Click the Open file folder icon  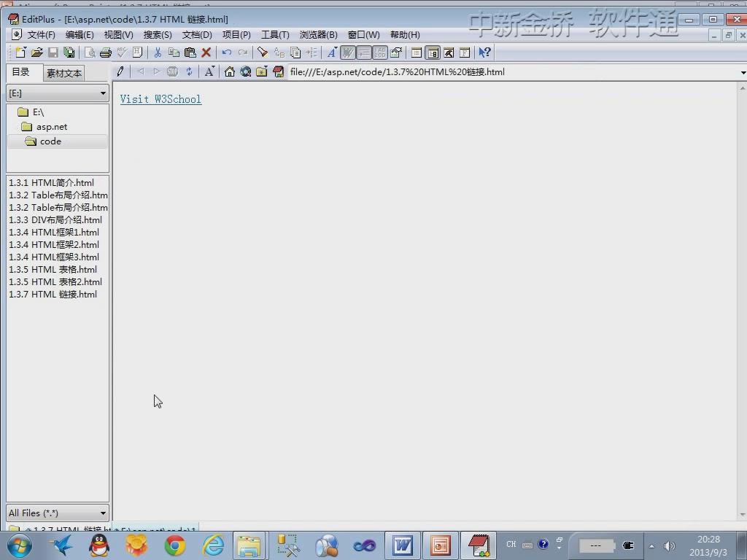36,52
